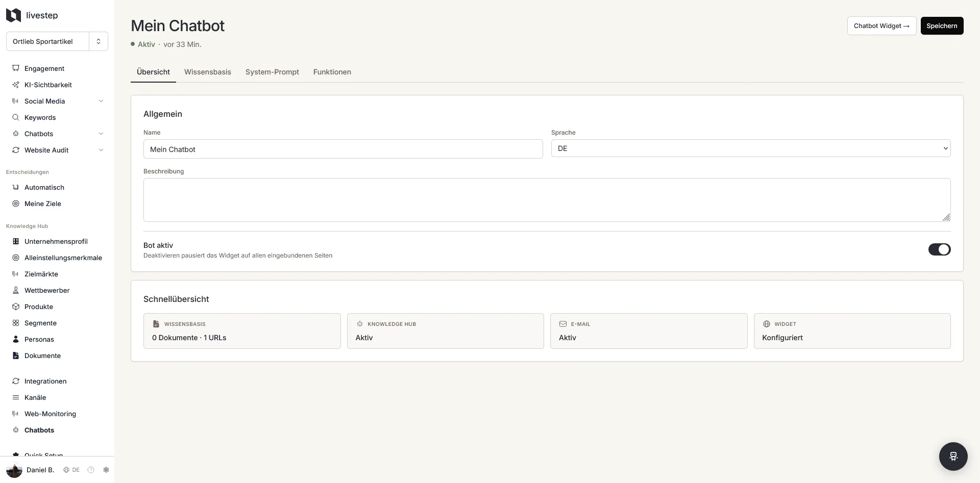Switch to the System-Prompt tab
This screenshot has height=483, width=980.
coord(272,72)
